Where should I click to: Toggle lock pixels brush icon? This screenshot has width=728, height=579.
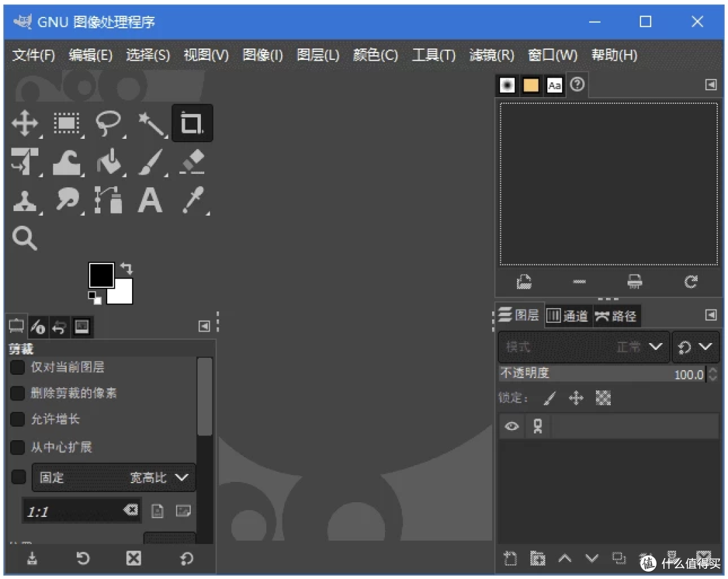click(x=550, y=398)
